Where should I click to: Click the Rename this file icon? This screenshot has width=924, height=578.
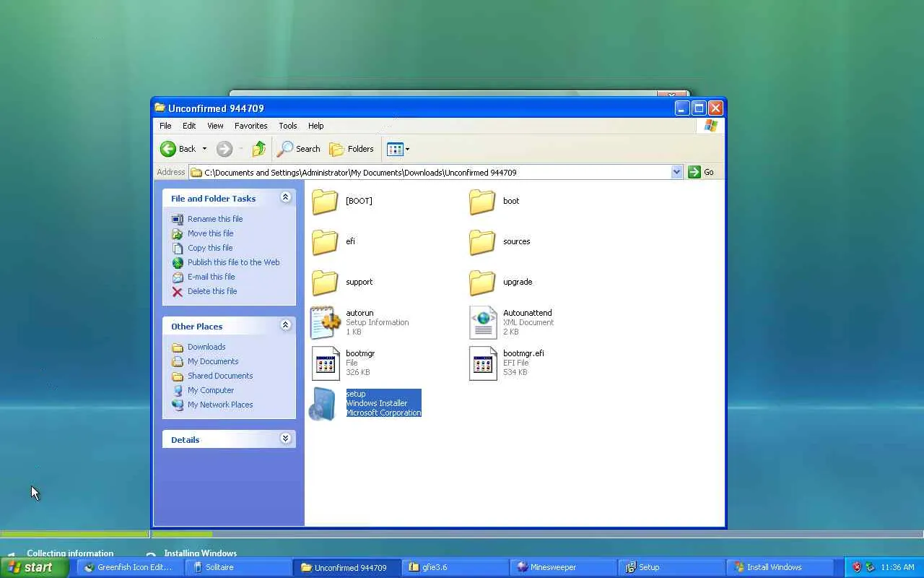[x=178, y=219]
